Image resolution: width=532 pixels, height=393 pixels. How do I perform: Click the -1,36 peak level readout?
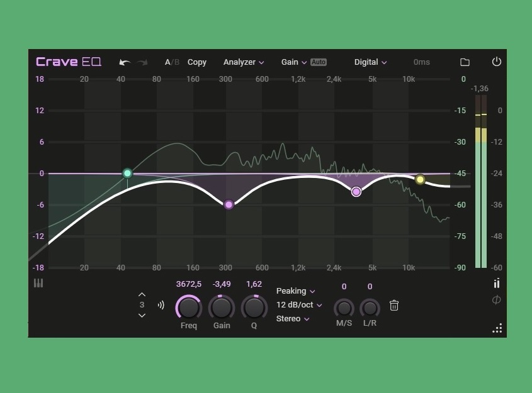[x=479, y=89]
